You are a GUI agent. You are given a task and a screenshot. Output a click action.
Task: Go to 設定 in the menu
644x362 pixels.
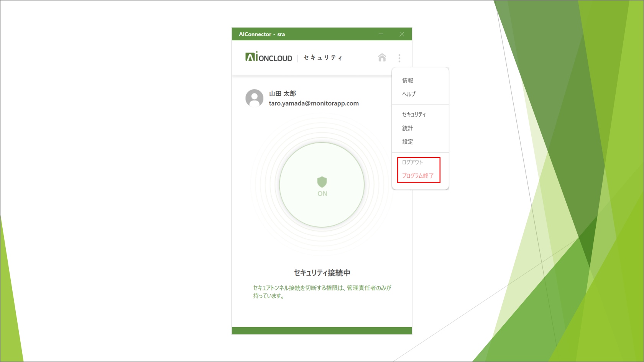pyautogui.click(x=407, y=142)
